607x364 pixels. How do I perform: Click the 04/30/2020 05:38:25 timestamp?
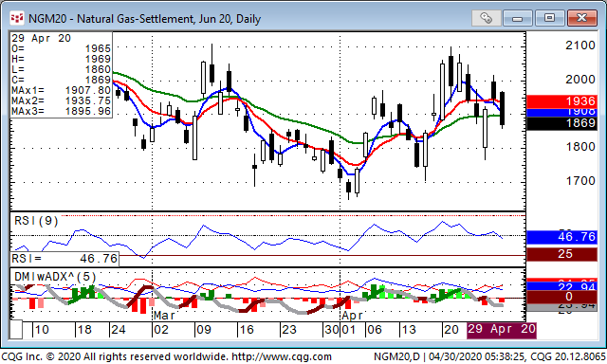(477, 356)
